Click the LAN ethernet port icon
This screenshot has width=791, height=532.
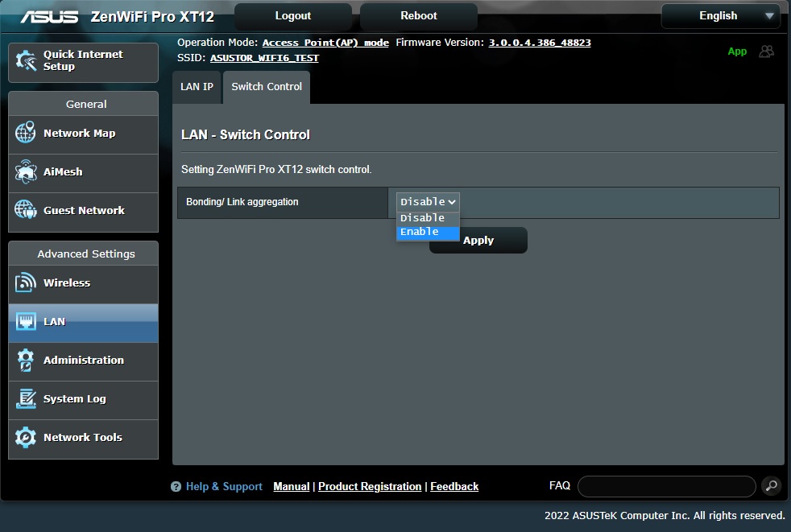(x=25, y=321)
